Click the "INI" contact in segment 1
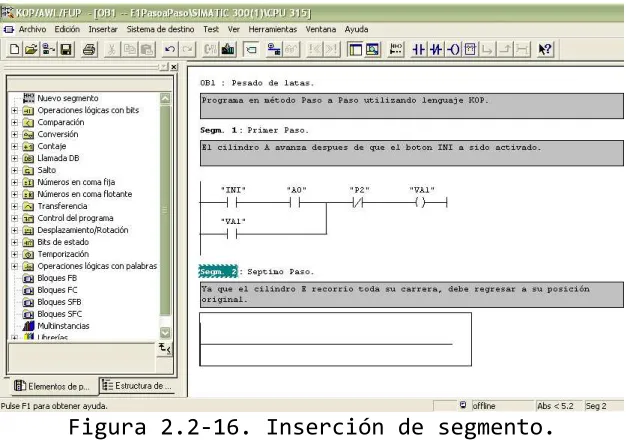The image size is (626, 440). tap(232, 202)
